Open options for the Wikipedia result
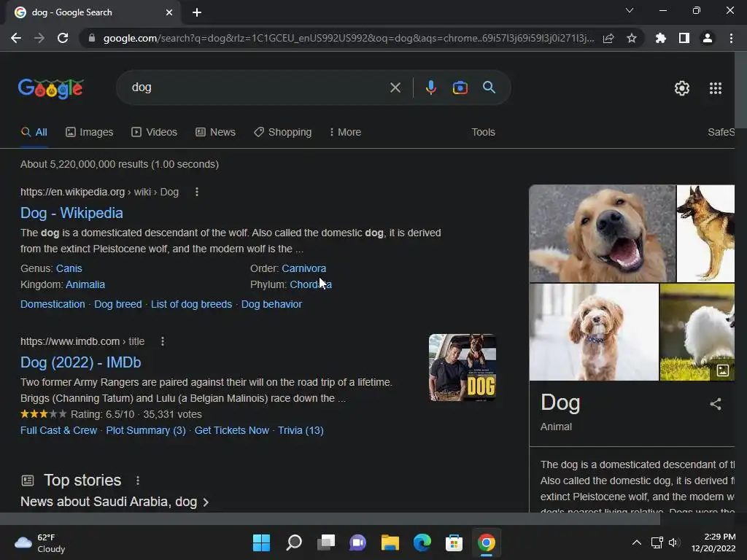747x560 pixels. coord(197,192)
